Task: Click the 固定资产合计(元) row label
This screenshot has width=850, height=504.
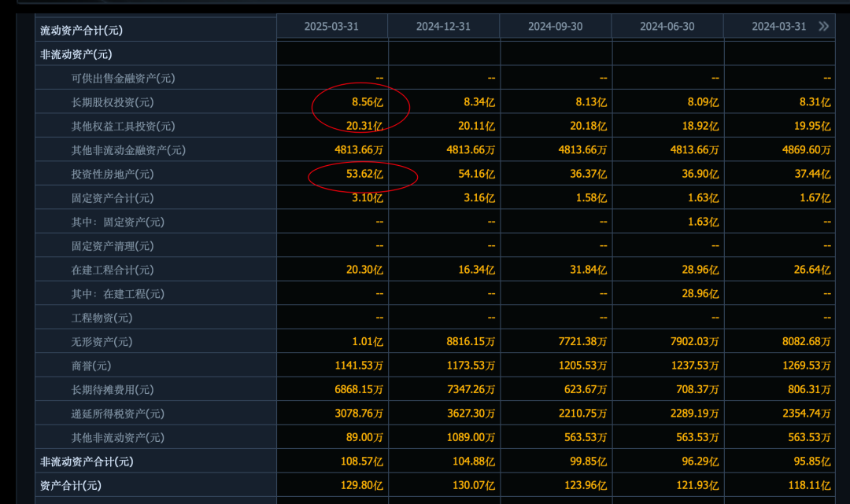Action: tap(113, 198)
